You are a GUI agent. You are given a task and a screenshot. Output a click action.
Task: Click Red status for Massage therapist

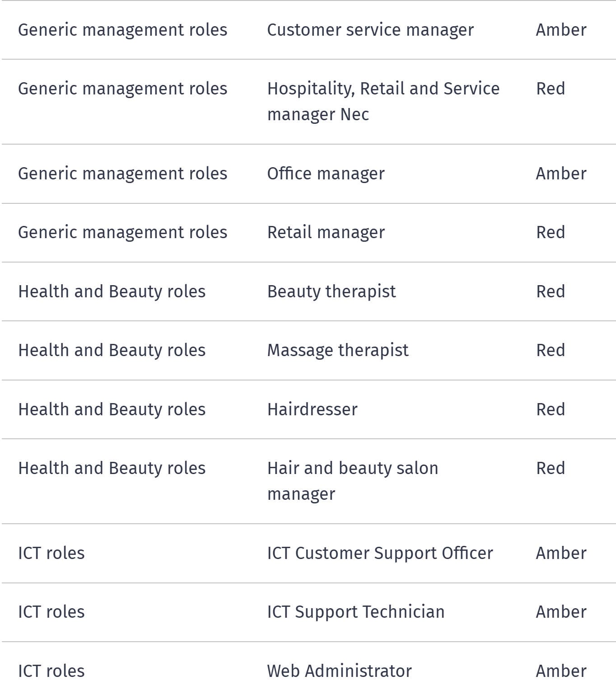[x=550, y=350]
